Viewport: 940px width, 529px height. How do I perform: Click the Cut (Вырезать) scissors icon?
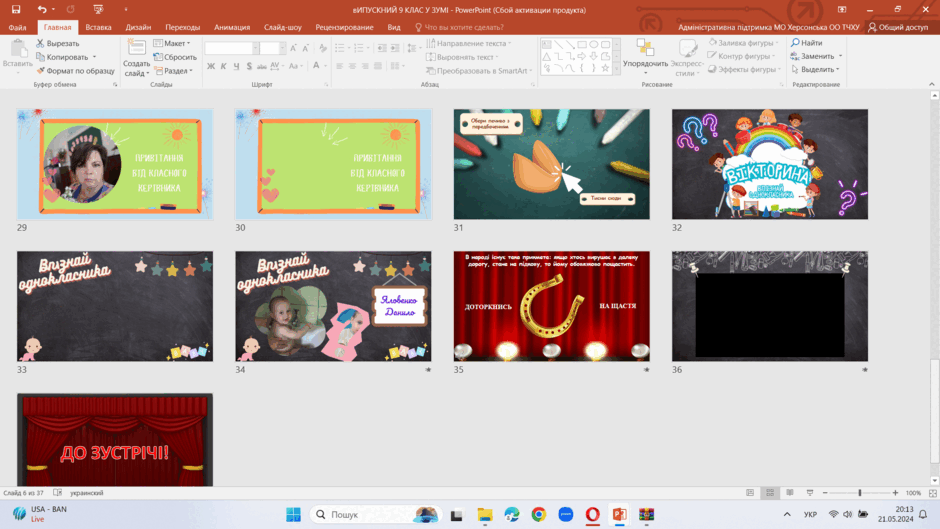pyautogui.click(x=40, y=43)
